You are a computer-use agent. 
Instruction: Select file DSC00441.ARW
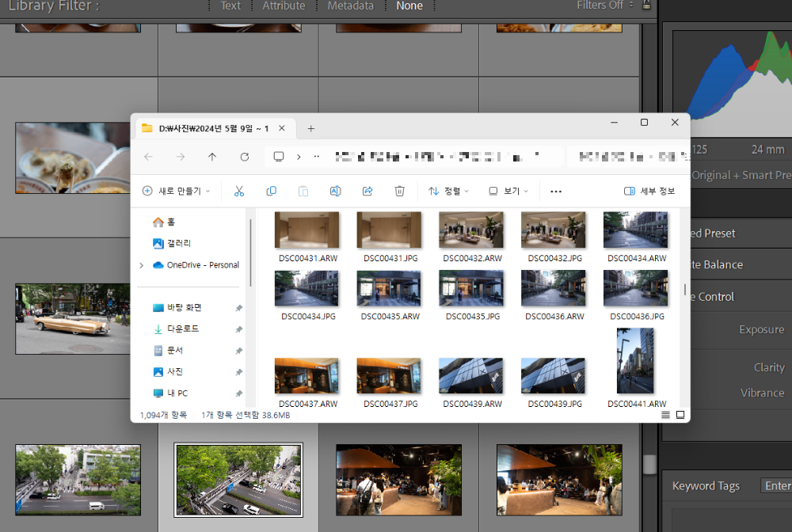click(637, 368)
